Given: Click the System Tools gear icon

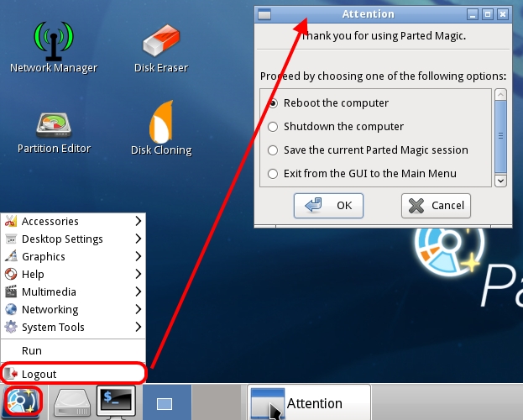Looking at the screenshot, I should coord(11,328).
